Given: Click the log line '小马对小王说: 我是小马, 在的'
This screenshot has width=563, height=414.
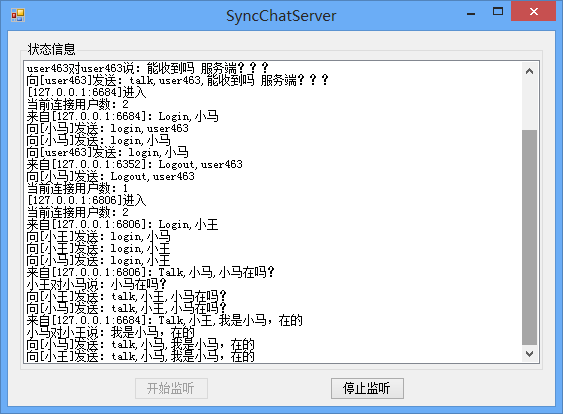Looking at the screenshot, I should (x=111, y=332).
